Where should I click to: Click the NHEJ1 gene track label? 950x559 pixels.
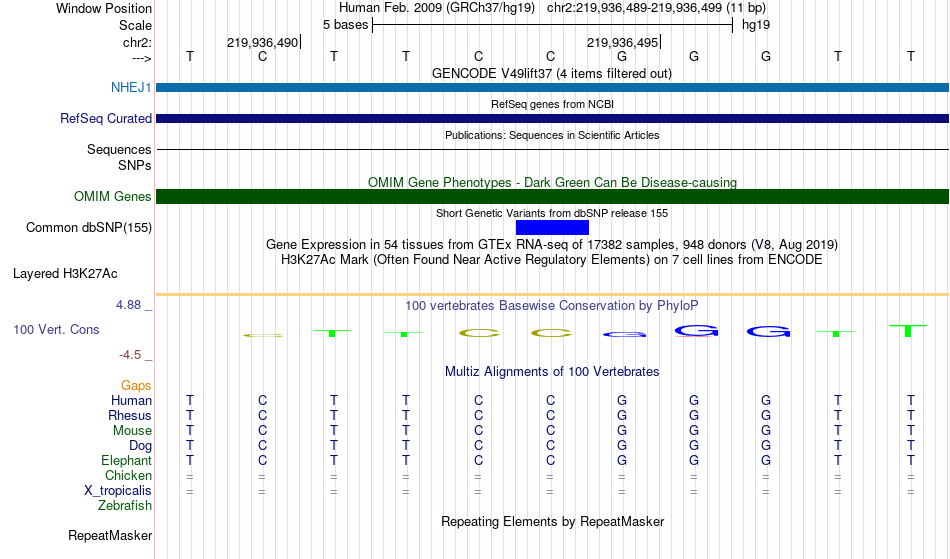click(x=131, y=87)
